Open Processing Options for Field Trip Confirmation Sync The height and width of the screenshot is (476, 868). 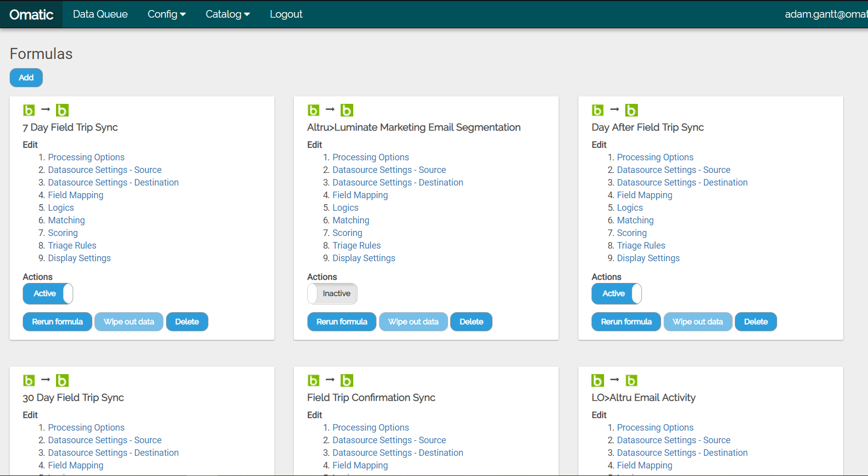371,428
